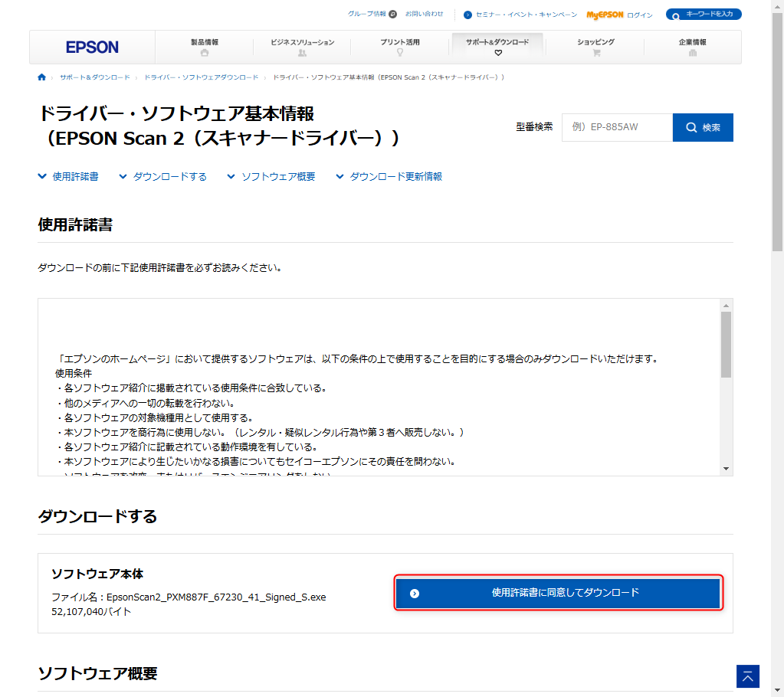Open the サポート&ダウンロード menu

point(497,47)
